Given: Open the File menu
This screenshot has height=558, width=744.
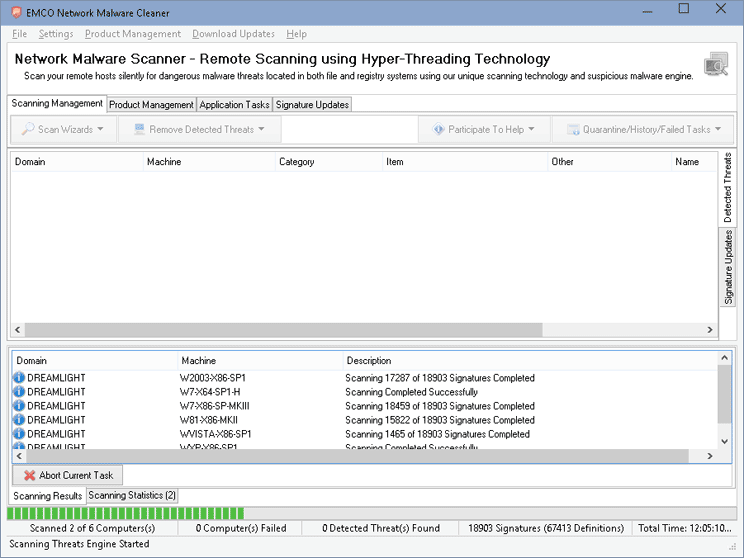Looking at the screenshot, I should (x=19, y=34).
